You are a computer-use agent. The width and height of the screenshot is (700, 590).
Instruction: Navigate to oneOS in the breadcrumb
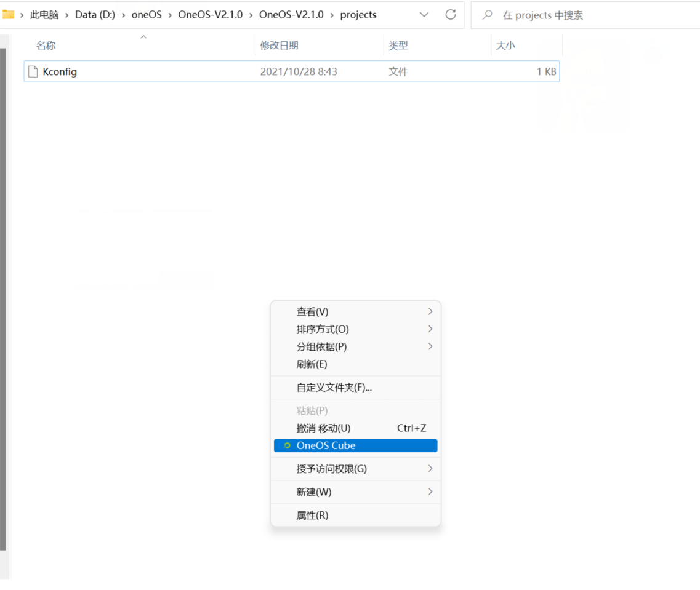coord(147,15)
